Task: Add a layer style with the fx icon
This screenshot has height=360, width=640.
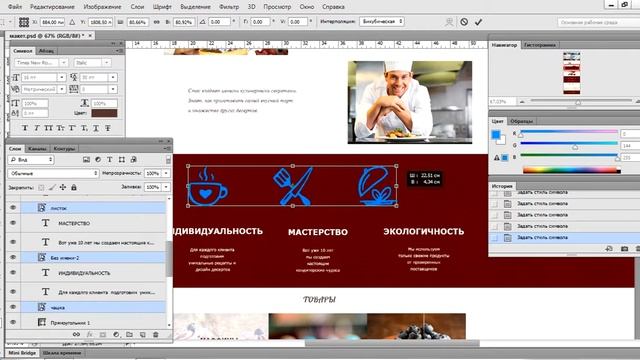Action: point(89,335)
